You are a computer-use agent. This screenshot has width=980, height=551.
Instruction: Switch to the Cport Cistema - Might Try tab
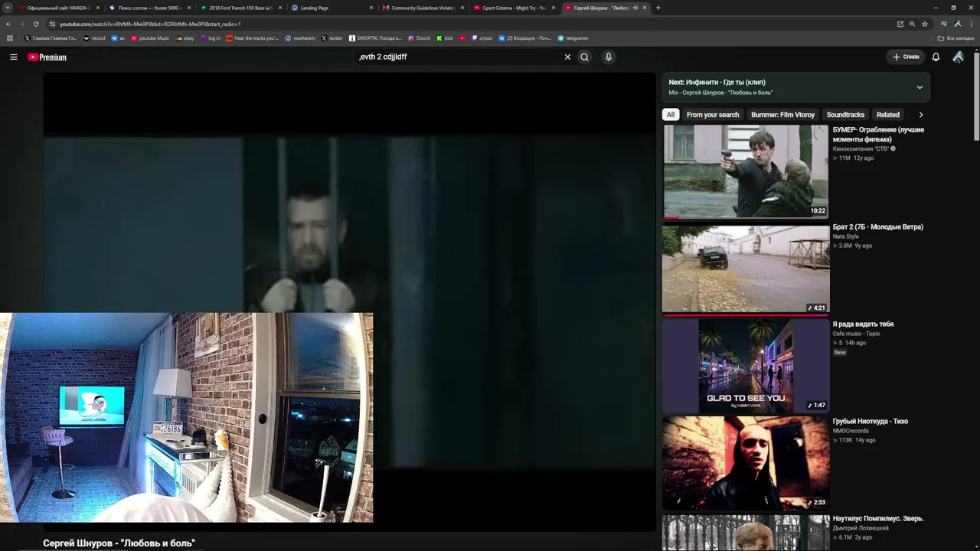[x=514, y=8]
